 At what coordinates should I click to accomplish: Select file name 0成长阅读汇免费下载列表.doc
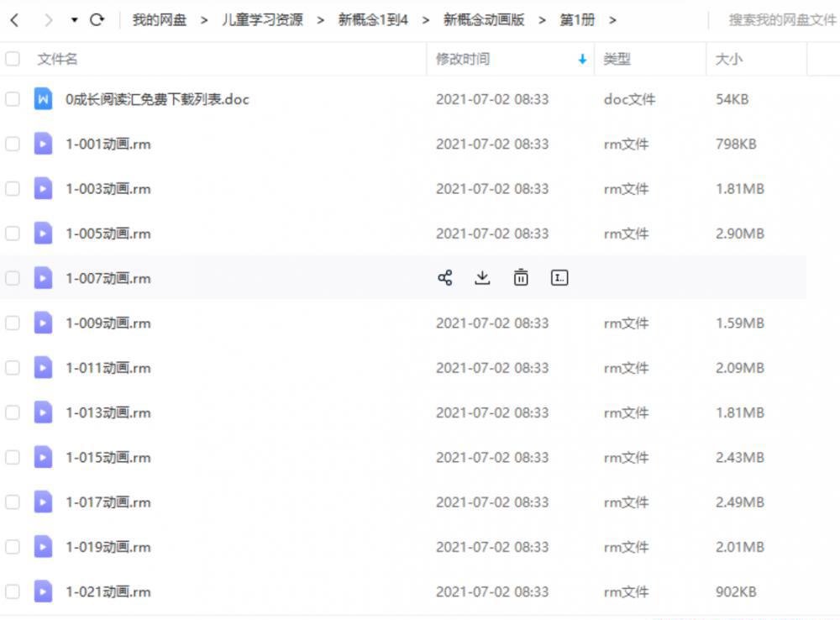point(157,99)
